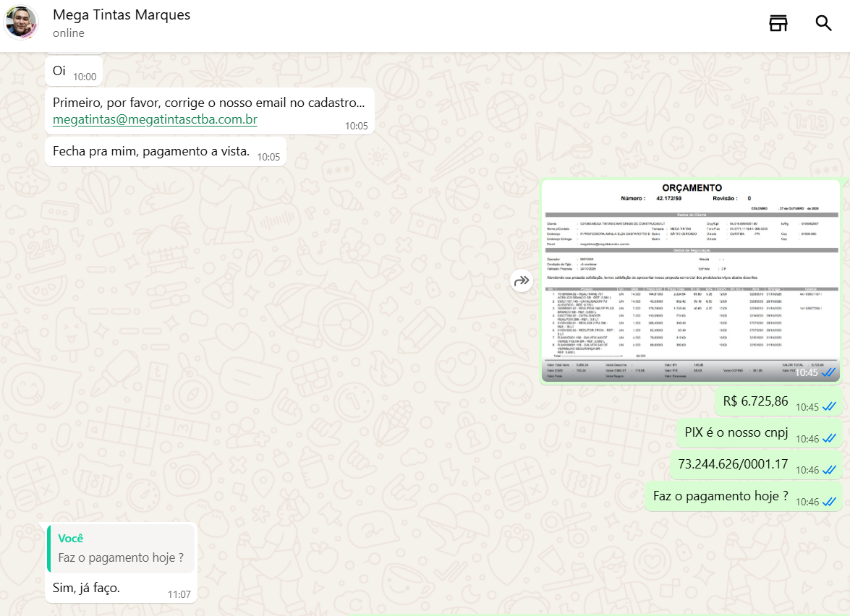The width and height of the screenshot is (850, 616).
Task: Click the contact name Mega Tintas Marques
Action: (x=122, y=15)
